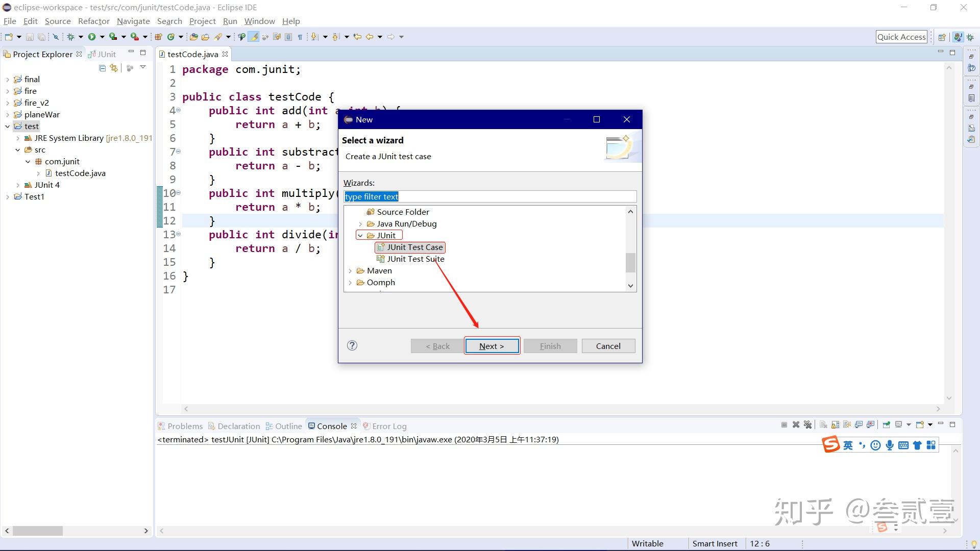
Task: Expand JRE System Library node
Action: coord(18,138)
